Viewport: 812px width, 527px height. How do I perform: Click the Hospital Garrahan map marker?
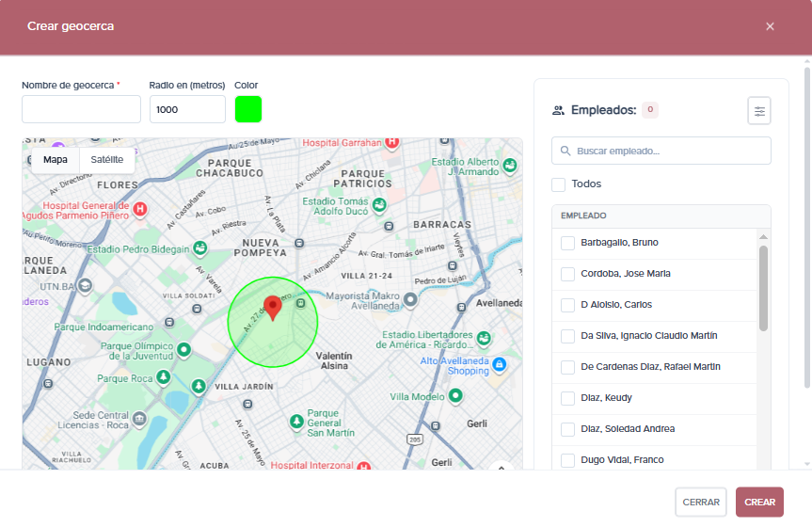tap(392, 142)
